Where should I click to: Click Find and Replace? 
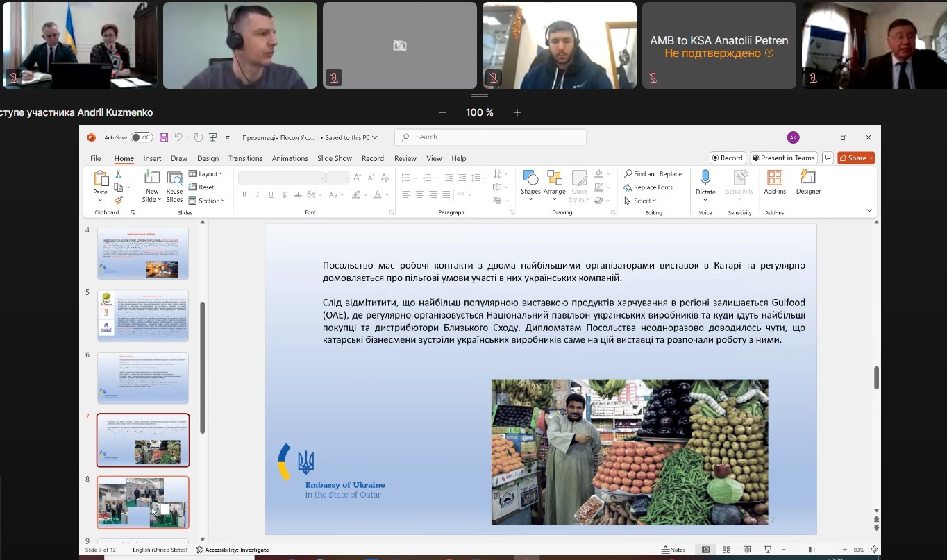click(653, 174)
